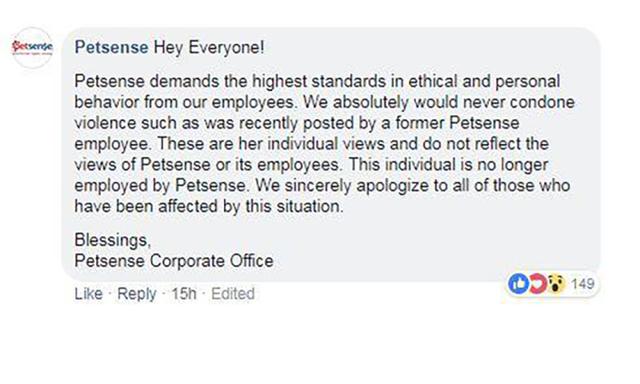Click the line starting 'employed by Petsense. We'
This screenshot has width=640, height=384.
point(322,185)
